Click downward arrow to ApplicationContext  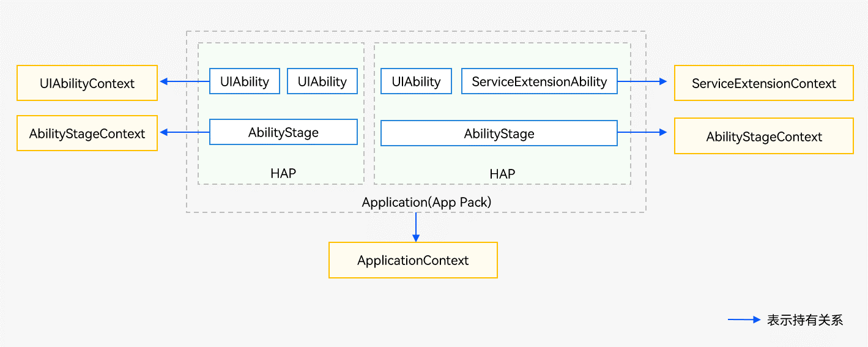coord(416,227)
